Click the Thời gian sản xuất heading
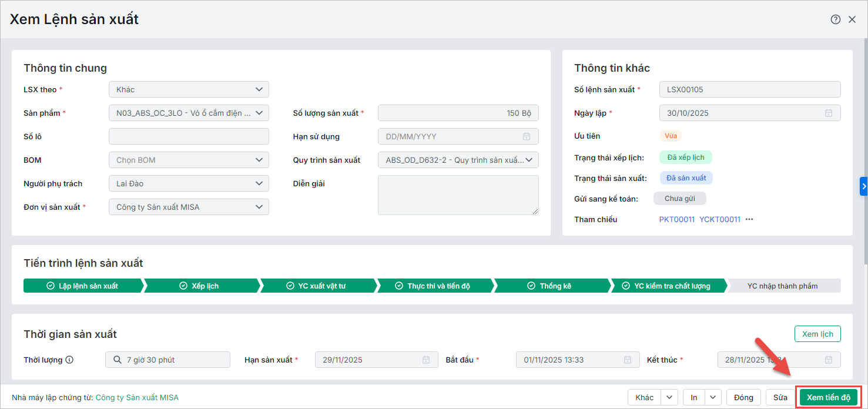The height and width of the screenshot is (409, 868). [x=71, y=334]
